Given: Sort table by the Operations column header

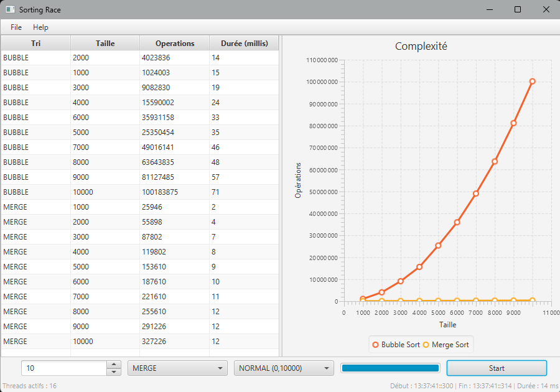Looking at the screenshot, I should 175,43.
